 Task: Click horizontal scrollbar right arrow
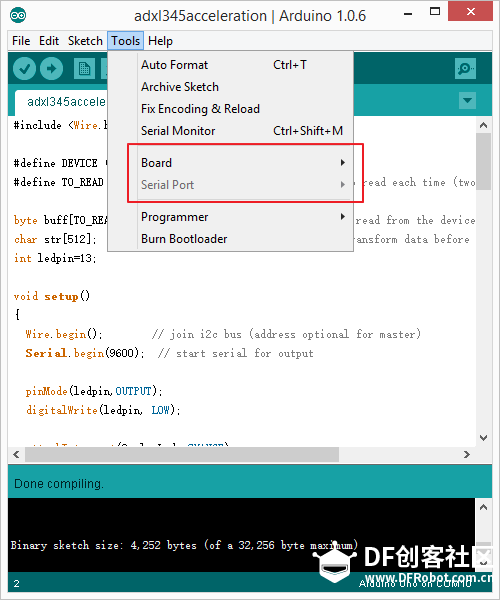click(467, 455)
